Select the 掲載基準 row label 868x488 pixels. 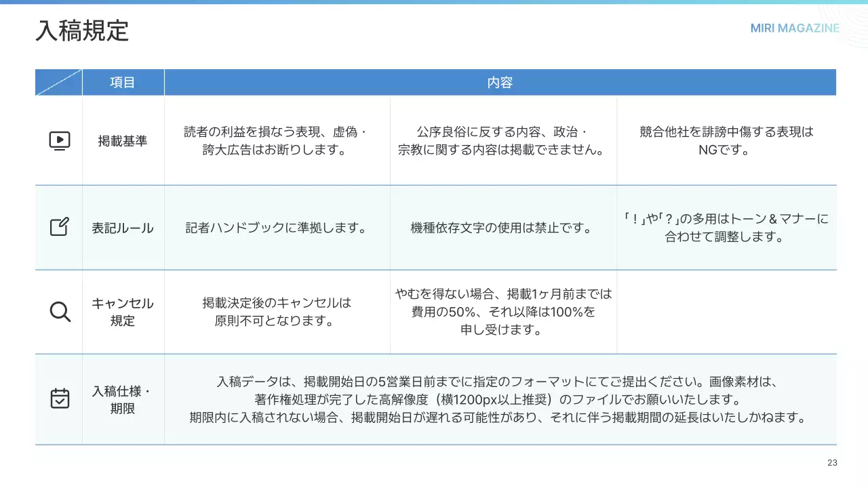[x=123, y=141]
